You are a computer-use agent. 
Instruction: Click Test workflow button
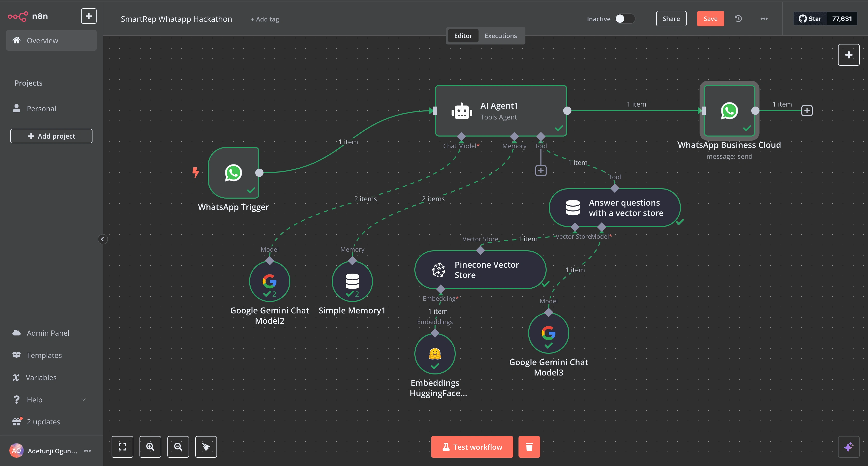(x=472, y=447)
